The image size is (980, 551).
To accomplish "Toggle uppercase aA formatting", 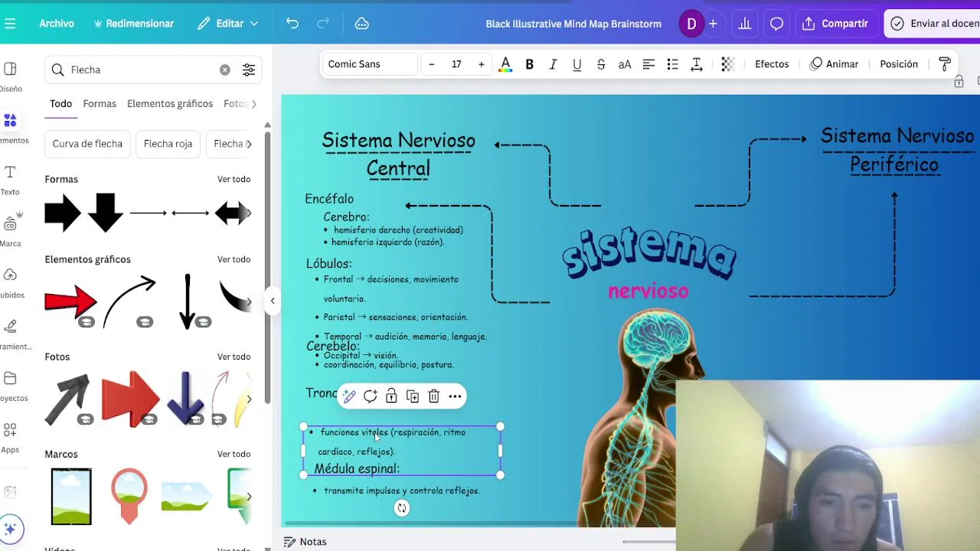I will (625, 64).
